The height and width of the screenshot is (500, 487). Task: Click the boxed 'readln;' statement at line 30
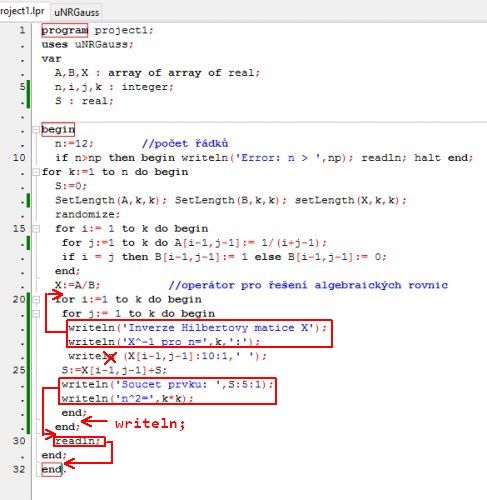click(79, 441)
